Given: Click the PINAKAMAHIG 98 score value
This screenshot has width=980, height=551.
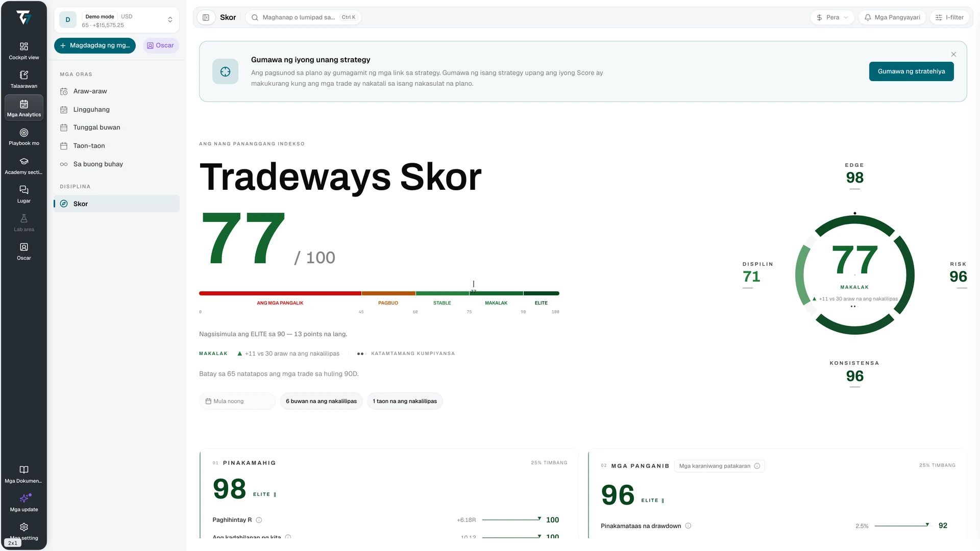Looking at the screenshot, I should coord(229,489).
